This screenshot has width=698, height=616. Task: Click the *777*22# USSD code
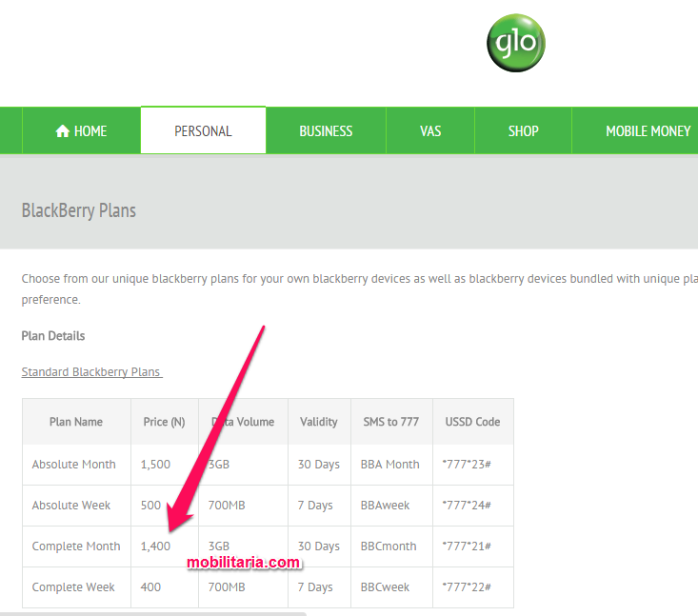coord(467,587)
